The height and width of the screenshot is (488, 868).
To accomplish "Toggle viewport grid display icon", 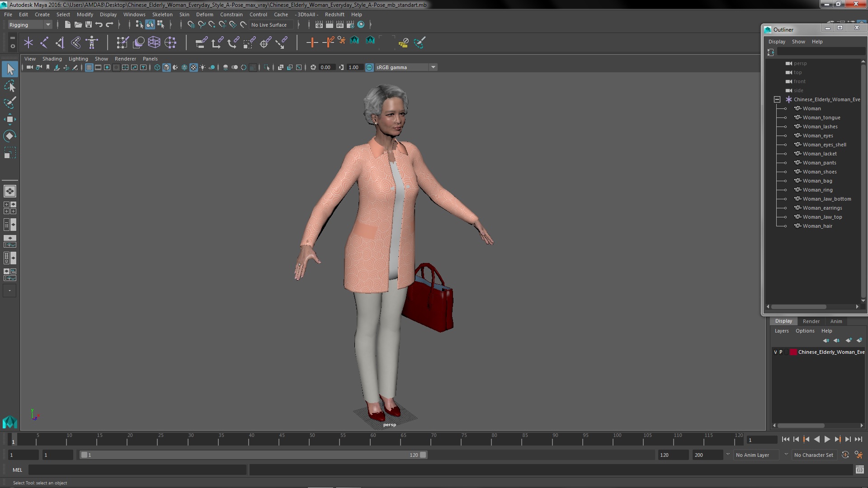I will (89, 67).
